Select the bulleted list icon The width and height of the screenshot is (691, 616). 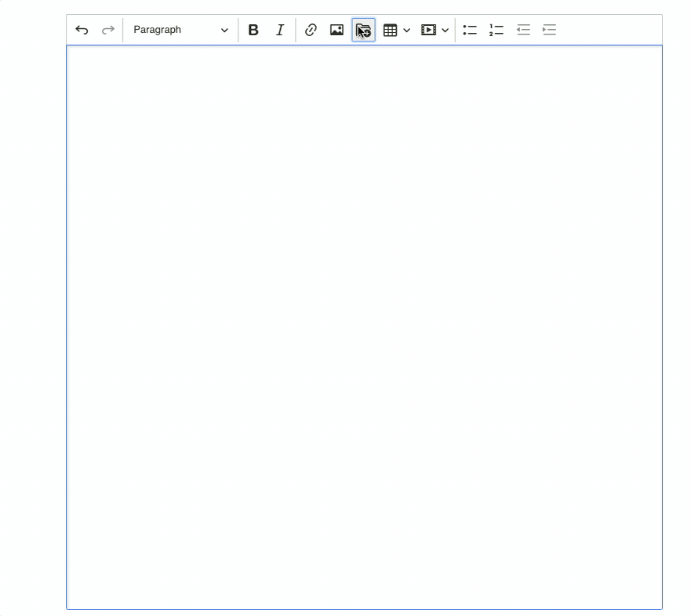[469, 30]
